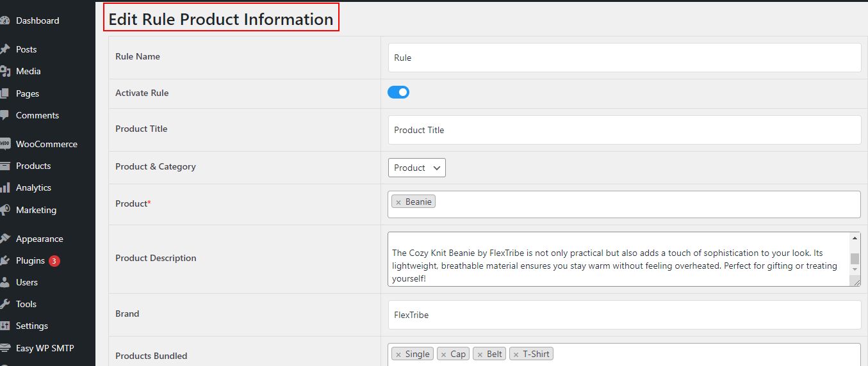
Task: Click the WooCommerce logo icon
Action: coord(4,144)
